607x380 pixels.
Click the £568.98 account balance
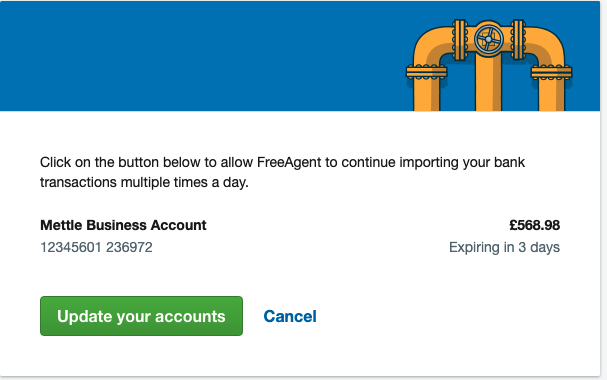[x=535, y=225]
